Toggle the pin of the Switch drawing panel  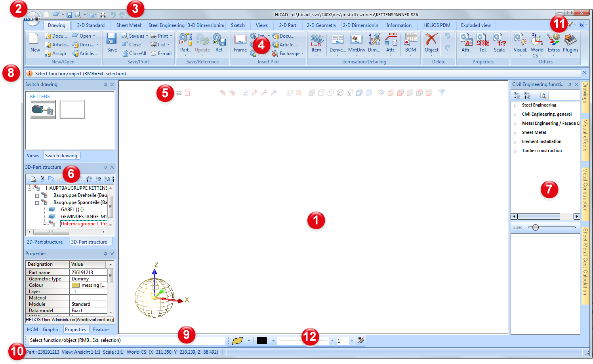105,84
